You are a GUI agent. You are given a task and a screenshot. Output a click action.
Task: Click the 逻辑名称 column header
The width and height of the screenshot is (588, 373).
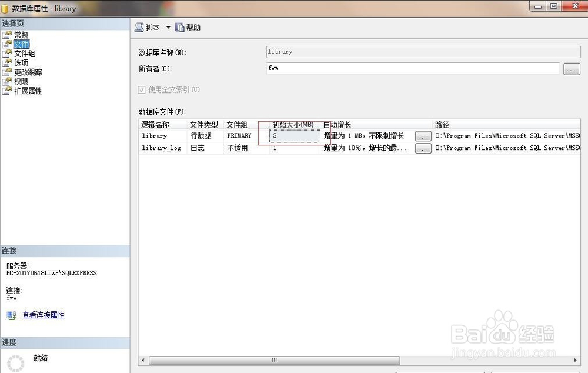162,125
